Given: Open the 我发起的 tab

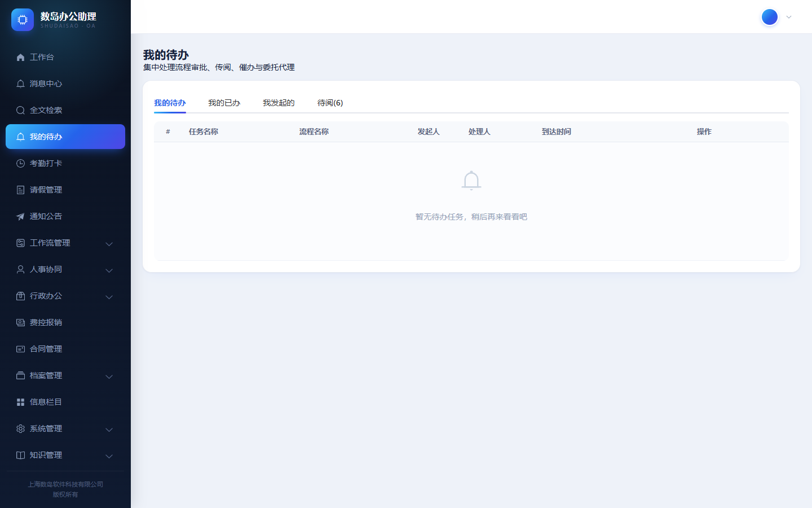Looking at the screenshot, I should pyautogui.click(x=279, y=103).
